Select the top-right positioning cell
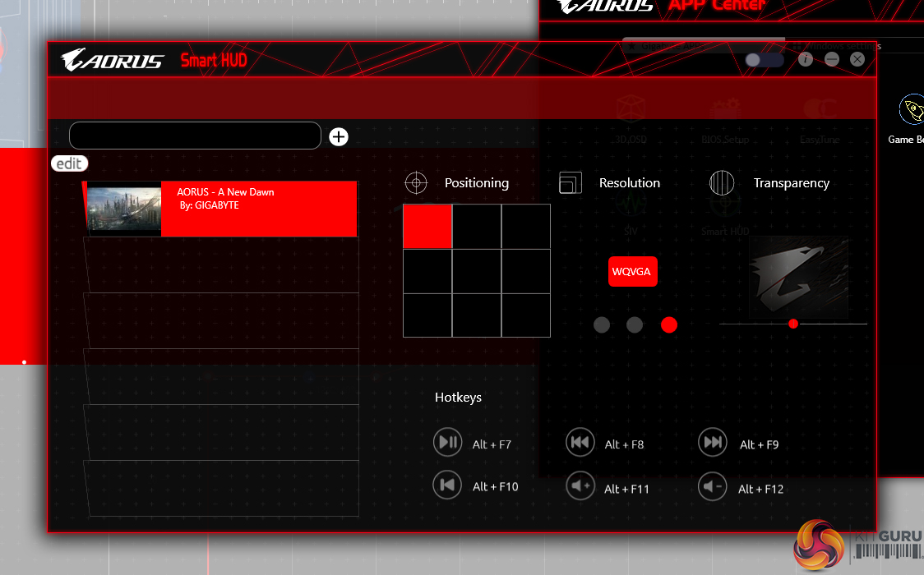The image size is (924, 575). tap(525, 227)
